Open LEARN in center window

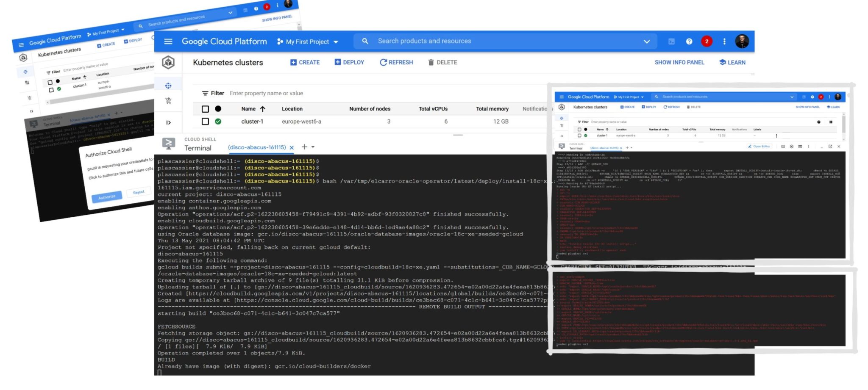(732, 62)
